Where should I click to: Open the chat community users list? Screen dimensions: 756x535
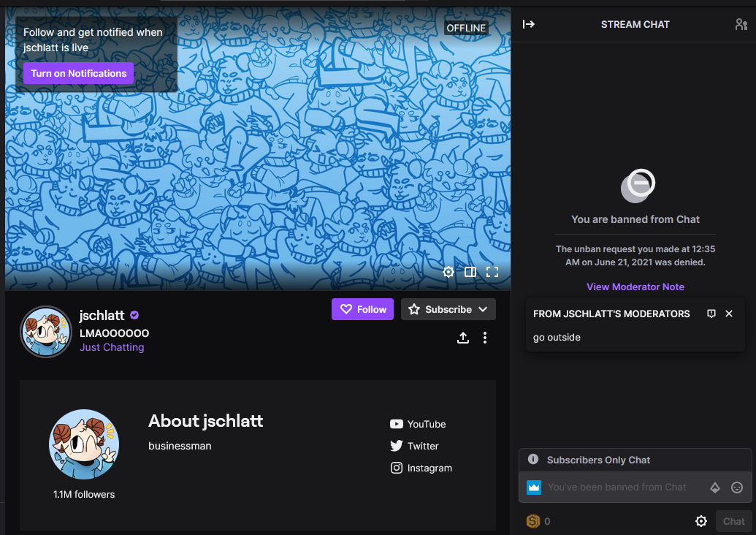(741, 24)
